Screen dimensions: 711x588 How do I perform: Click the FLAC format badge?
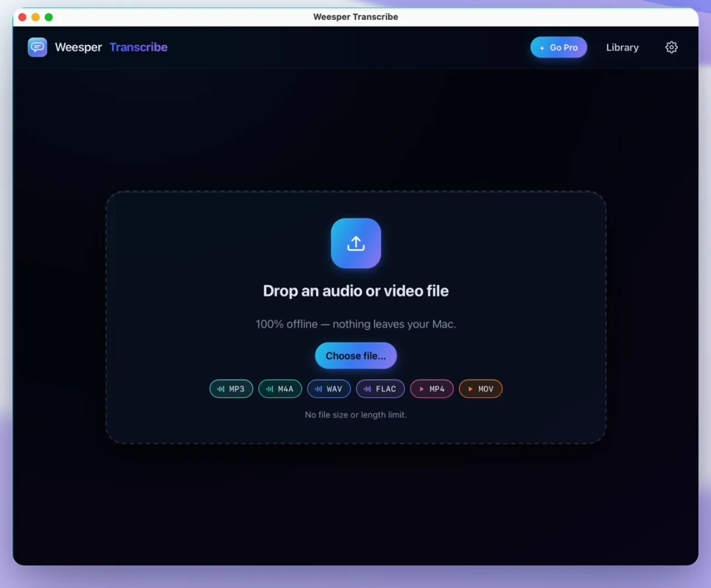click(x=380, y=389)
